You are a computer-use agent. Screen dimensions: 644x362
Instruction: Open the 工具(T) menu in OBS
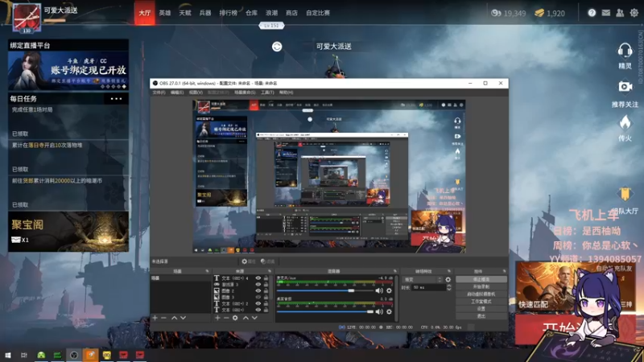[x=267, y=93]
